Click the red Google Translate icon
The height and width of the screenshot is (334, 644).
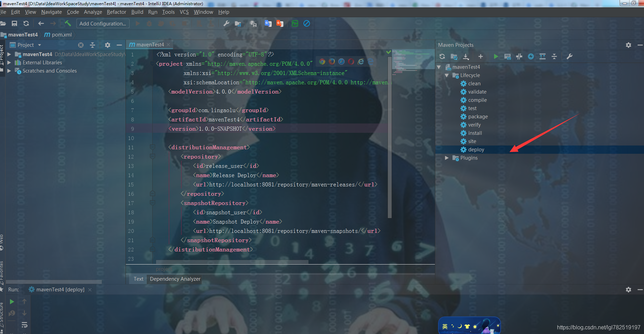click(280, 23)
